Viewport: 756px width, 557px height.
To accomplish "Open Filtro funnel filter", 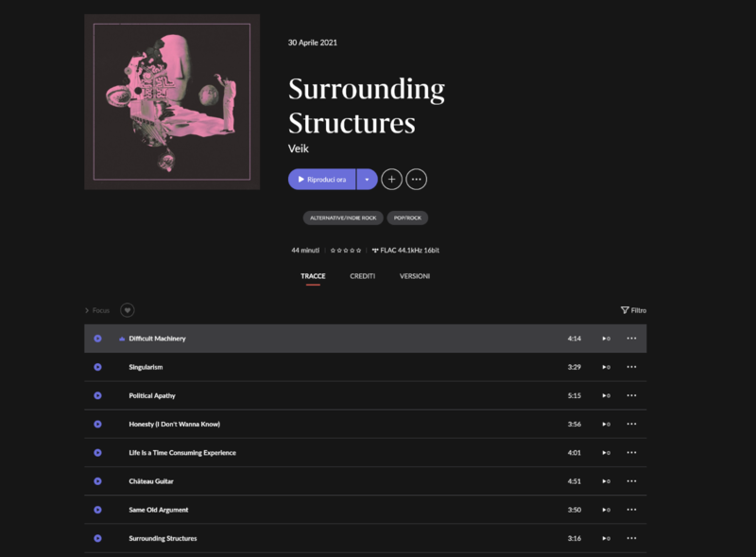I will (x=633, y=310).
